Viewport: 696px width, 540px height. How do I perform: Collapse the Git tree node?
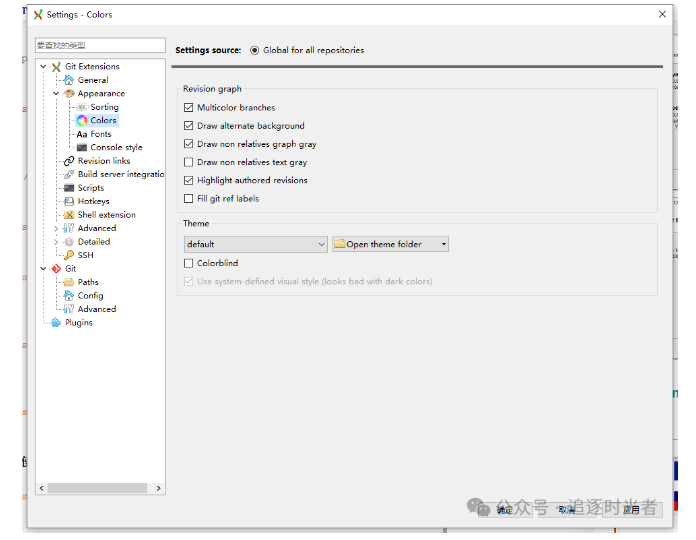pyautogui.click(x=43, y=269)
